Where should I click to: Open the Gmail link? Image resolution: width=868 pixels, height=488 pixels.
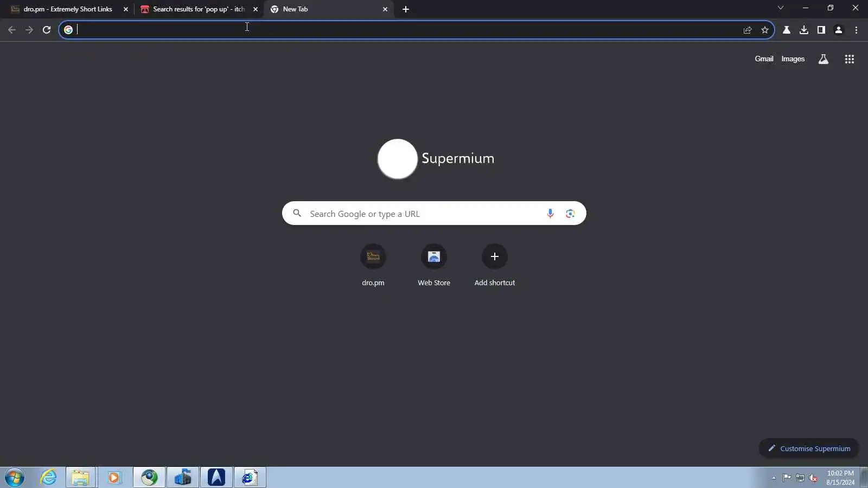pos(764,59)
